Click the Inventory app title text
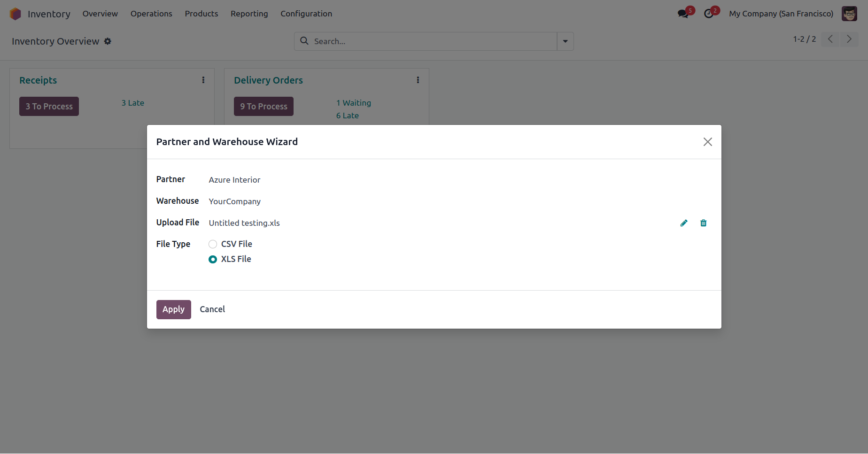Screen dimensions: 868x454 pos(49,14)
